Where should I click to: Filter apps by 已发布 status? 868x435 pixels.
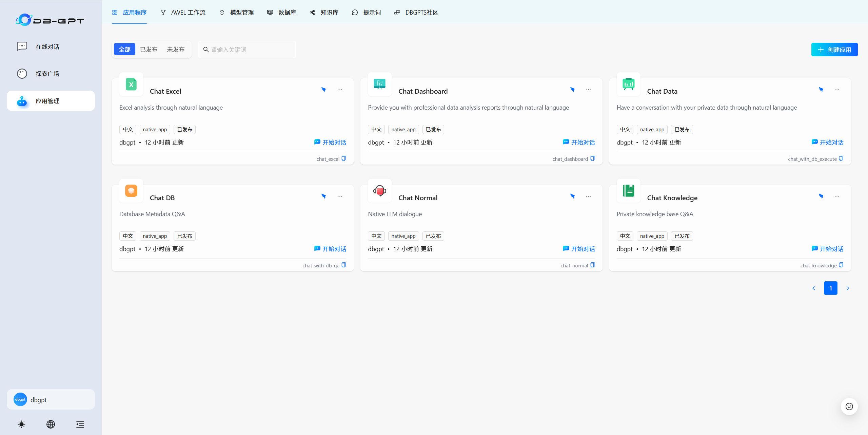[149, 50]
